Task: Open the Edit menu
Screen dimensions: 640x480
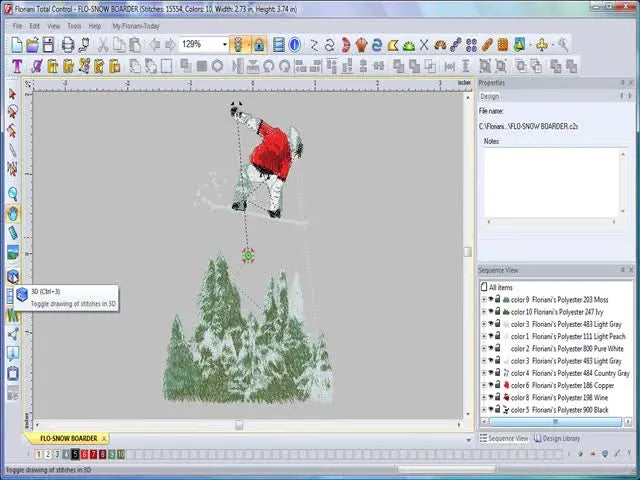Action: tap(35, 26)
